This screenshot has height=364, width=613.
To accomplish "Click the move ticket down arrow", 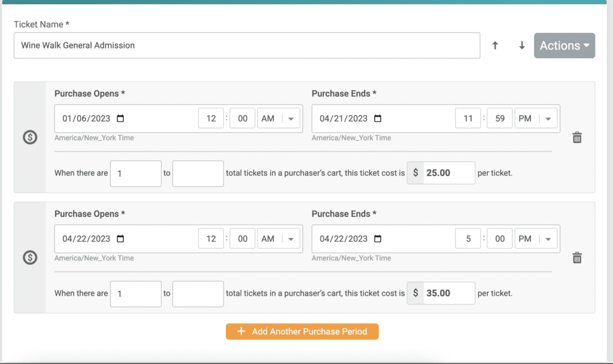I will (521, 45).
